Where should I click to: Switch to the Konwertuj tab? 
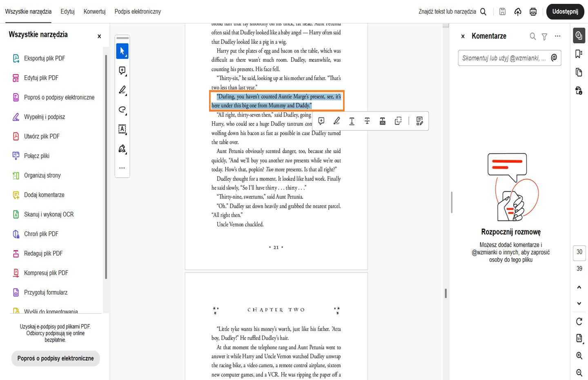[94, 11]
